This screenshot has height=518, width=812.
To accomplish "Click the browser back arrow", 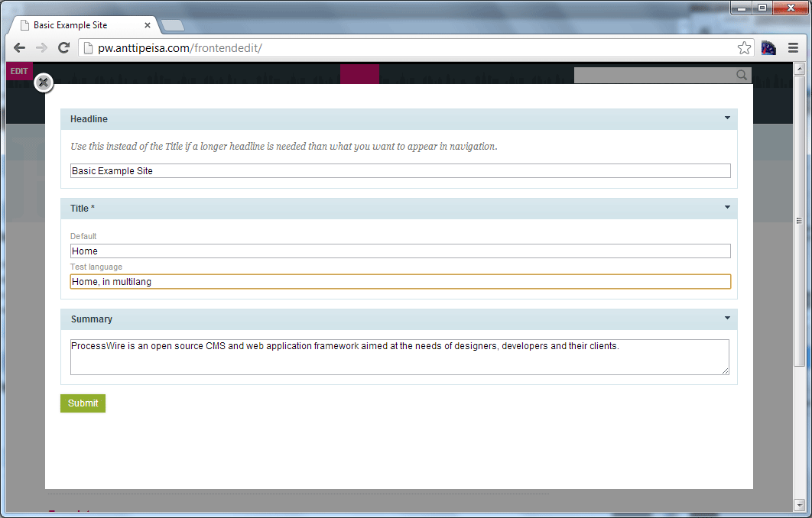I will pyautogui.click(x=20, y=48).
